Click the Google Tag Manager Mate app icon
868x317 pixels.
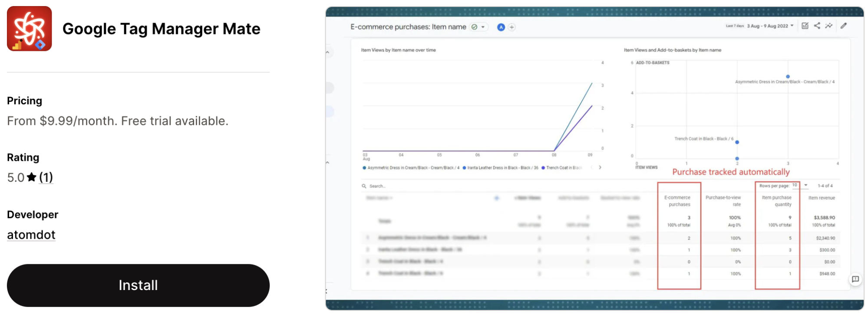pyautogui.click(x=30, y=29)
